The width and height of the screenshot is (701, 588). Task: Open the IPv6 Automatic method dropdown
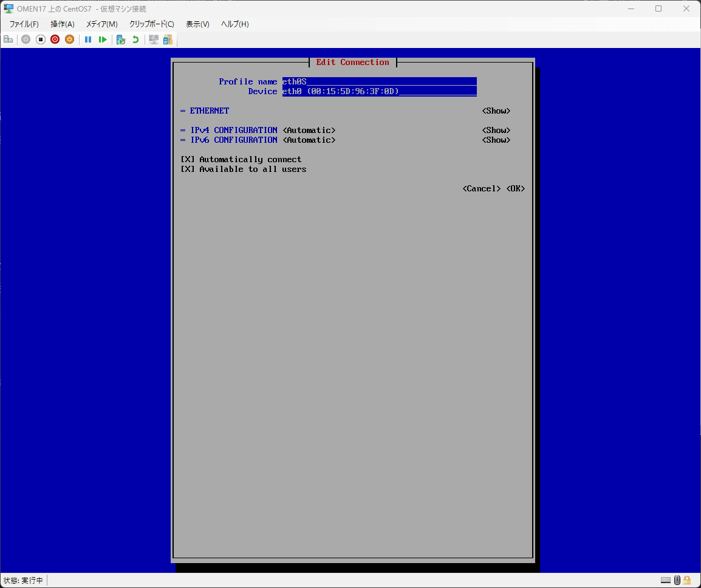coord(309,140)
